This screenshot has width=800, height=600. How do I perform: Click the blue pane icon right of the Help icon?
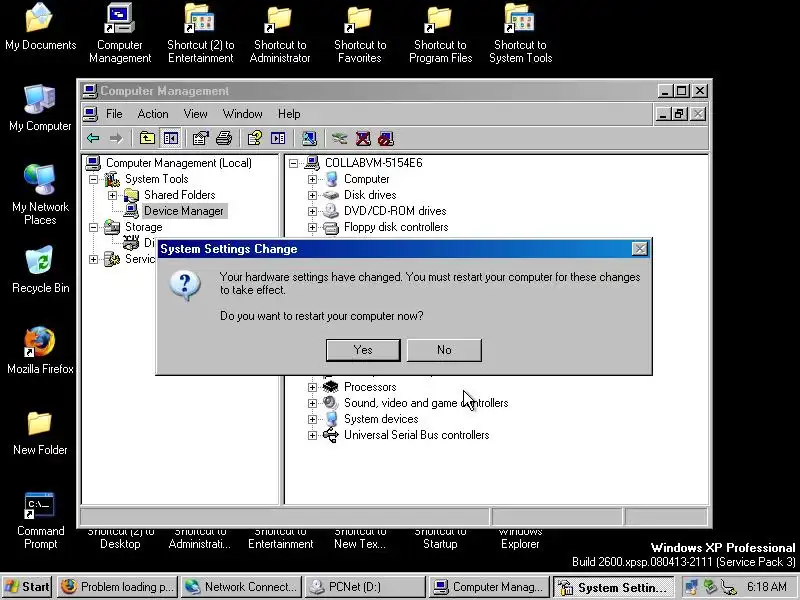(278, 138)
